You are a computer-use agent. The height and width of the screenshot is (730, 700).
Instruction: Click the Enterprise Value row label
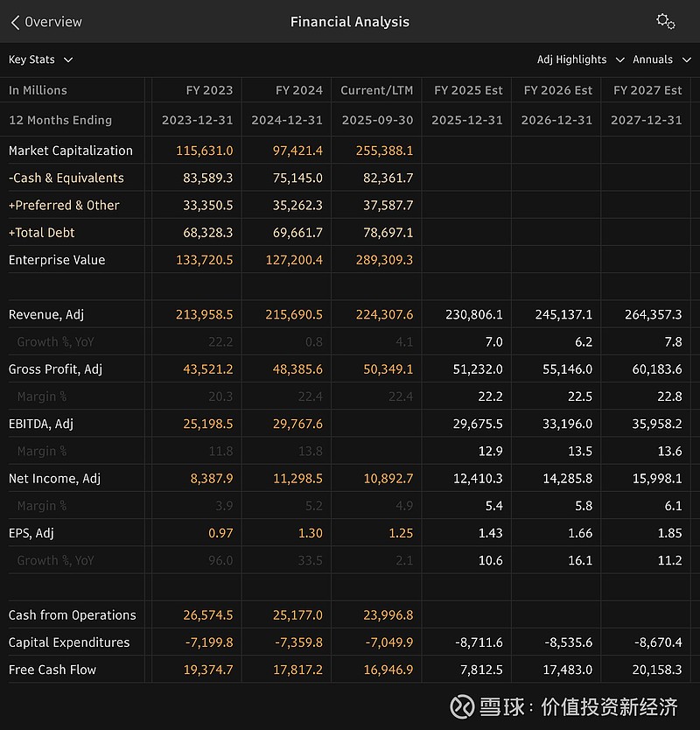tap(57, 260)
